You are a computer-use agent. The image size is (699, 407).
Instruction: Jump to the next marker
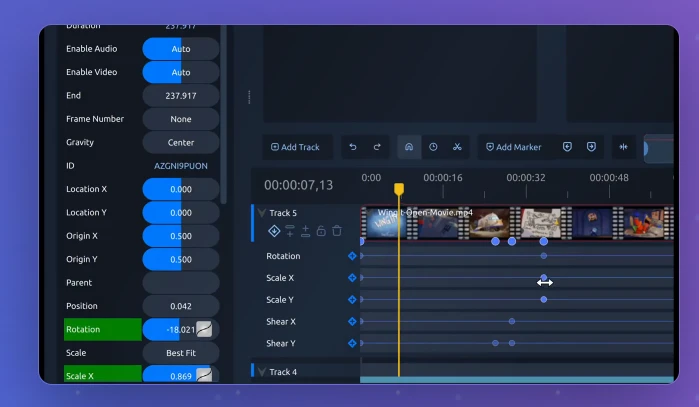(591, 147)
